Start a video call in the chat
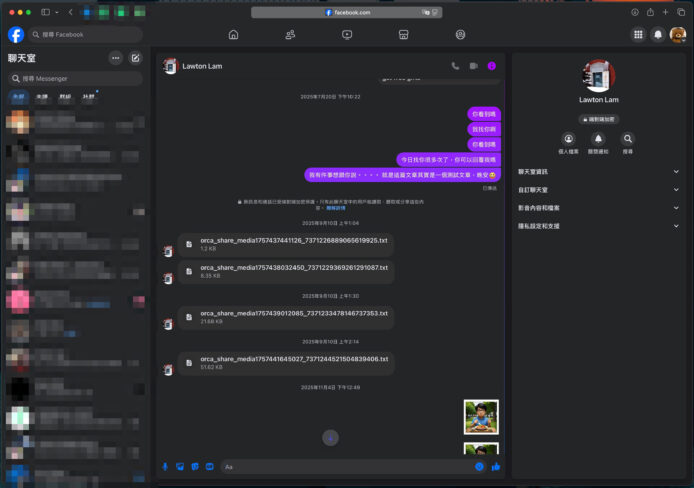Screen dimensions: 694x488 pyautogui.click(x=473, y=66)
